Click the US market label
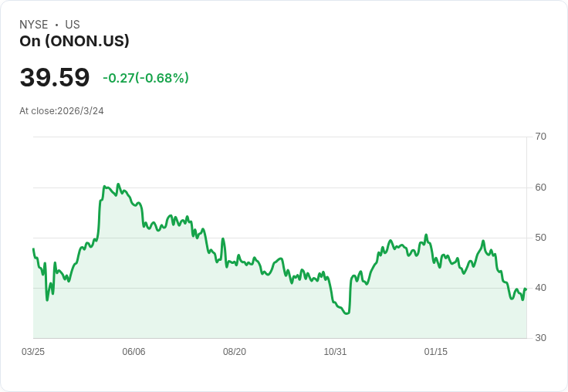This screenshot has width=568, height=392. [x=73, y=25]
